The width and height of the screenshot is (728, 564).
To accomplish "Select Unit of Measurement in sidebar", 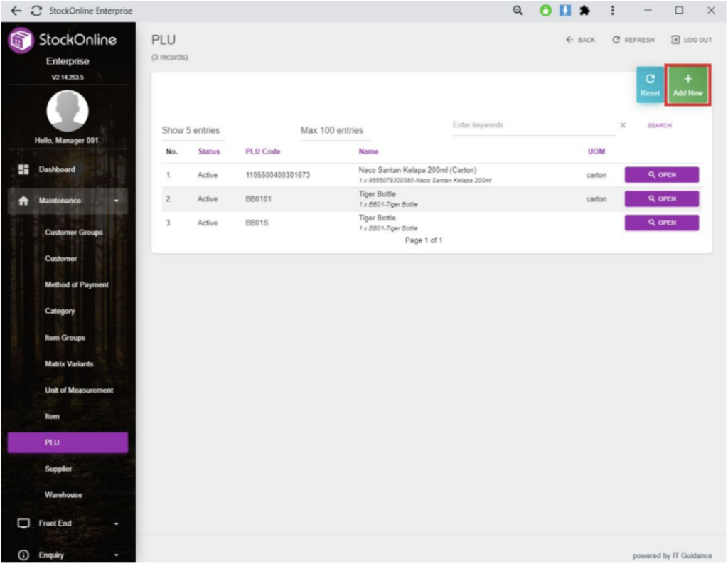I will (x=79, y=390).
